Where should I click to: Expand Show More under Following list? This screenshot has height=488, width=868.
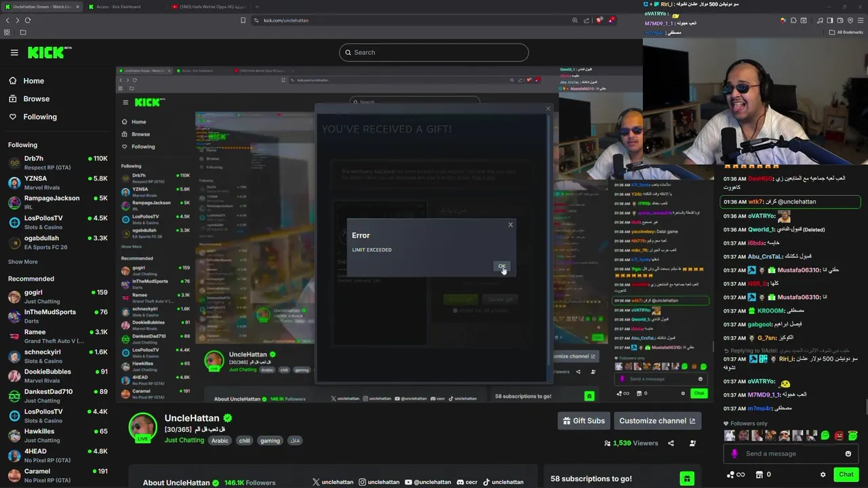pyautogui.click(x=23, y=262)
